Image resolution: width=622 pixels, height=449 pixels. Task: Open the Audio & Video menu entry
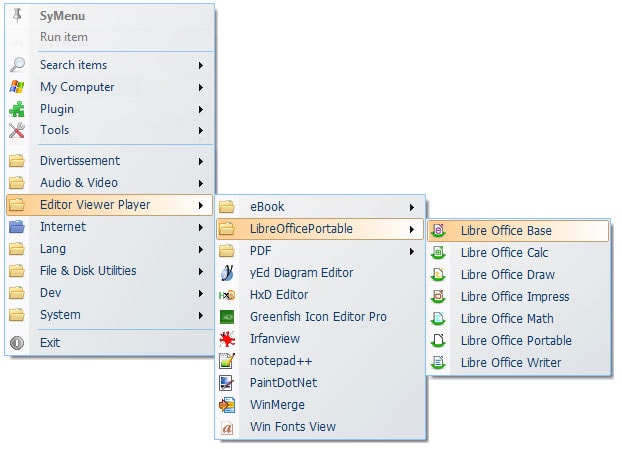coord(109,183)
